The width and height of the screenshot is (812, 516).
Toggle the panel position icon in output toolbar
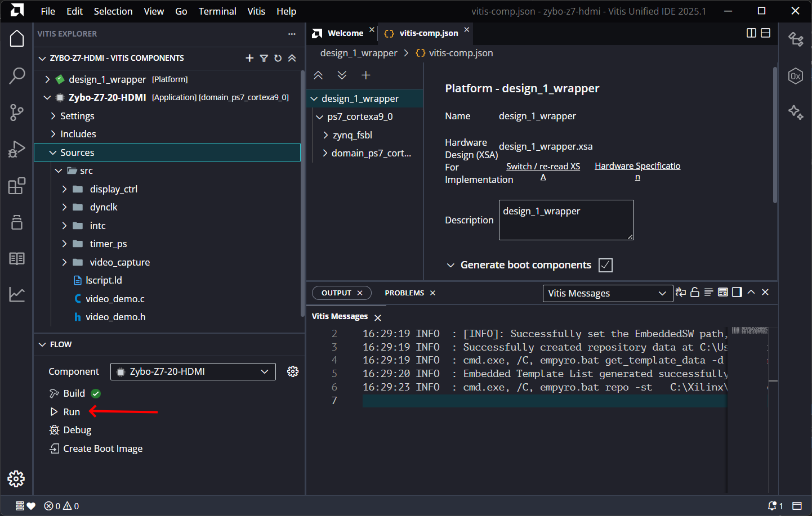point(737,292)
